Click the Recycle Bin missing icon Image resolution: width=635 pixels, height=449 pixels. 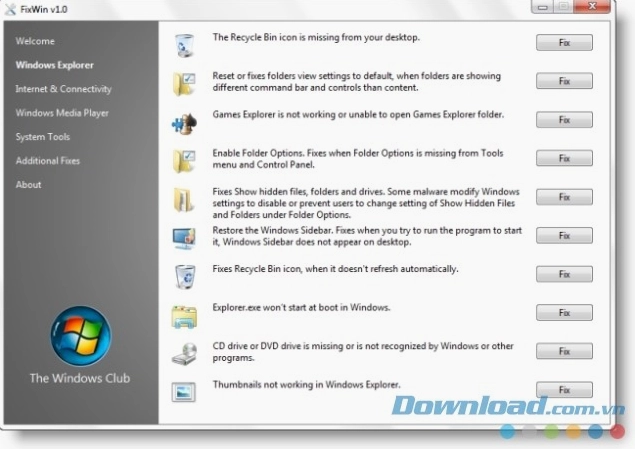pos(184,45)
